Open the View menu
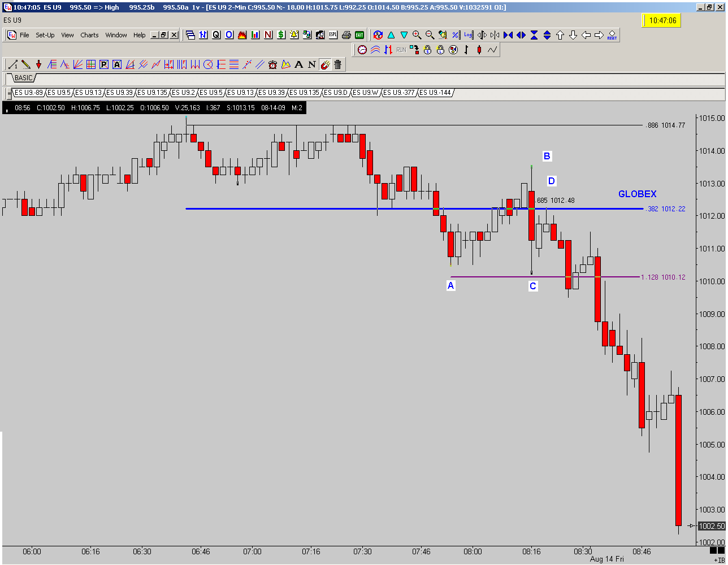 (67, 35)
